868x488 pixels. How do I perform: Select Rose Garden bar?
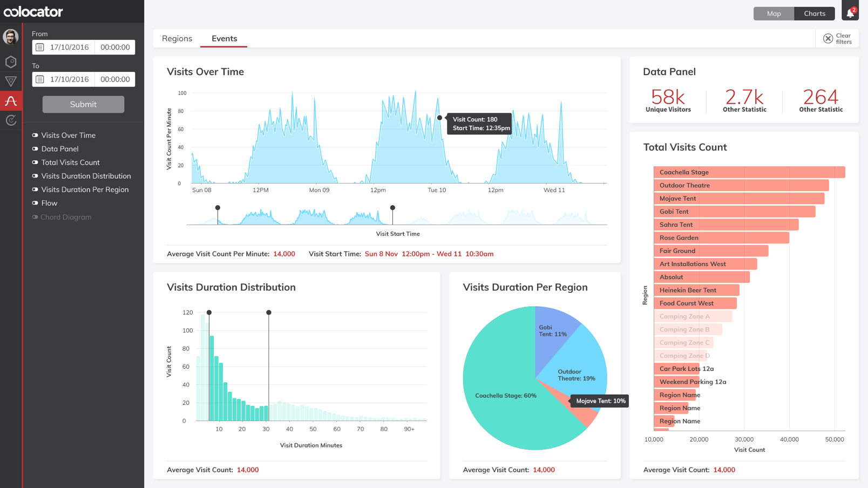[721, 238]
